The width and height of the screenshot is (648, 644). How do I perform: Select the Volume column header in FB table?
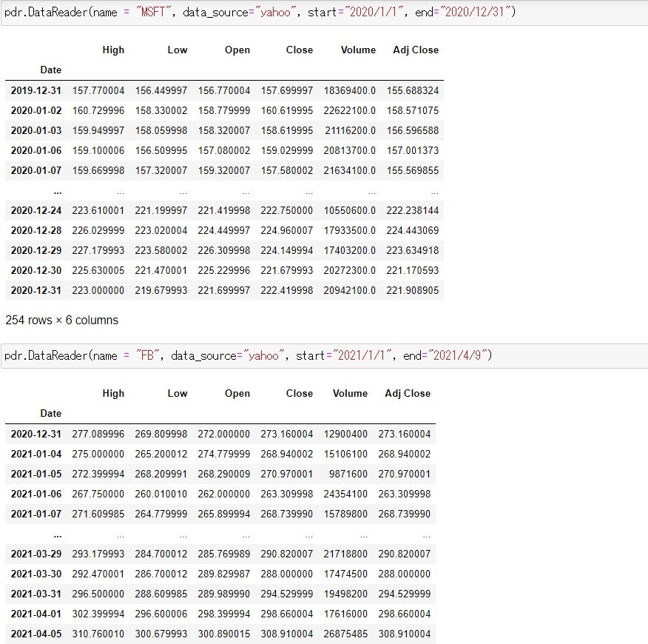(350, 393)
